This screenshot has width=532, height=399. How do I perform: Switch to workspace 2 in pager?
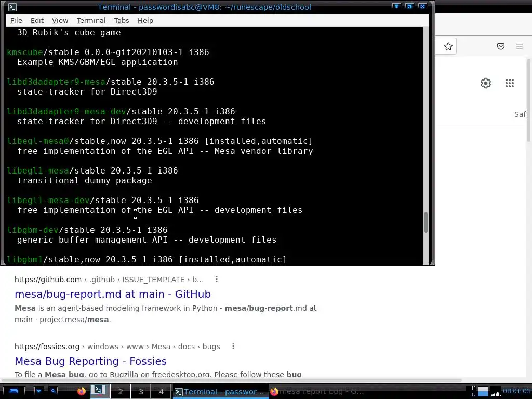coord(120,392)
